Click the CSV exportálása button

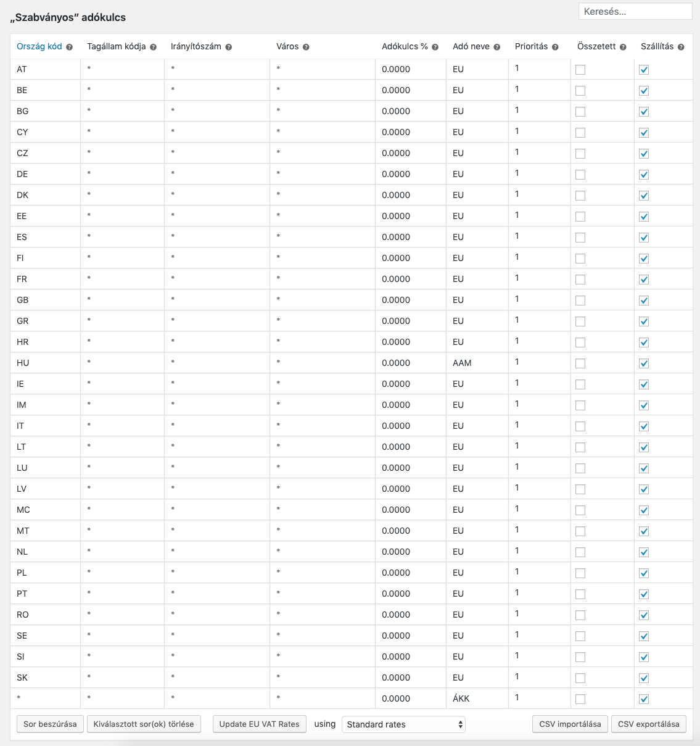(x=648, y=724)
